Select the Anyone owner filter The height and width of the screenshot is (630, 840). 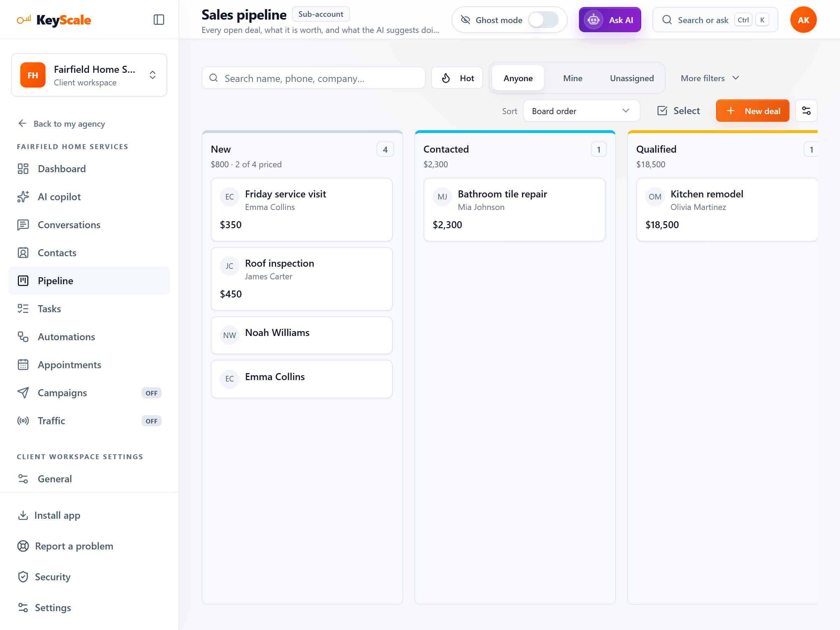(518, 78)
